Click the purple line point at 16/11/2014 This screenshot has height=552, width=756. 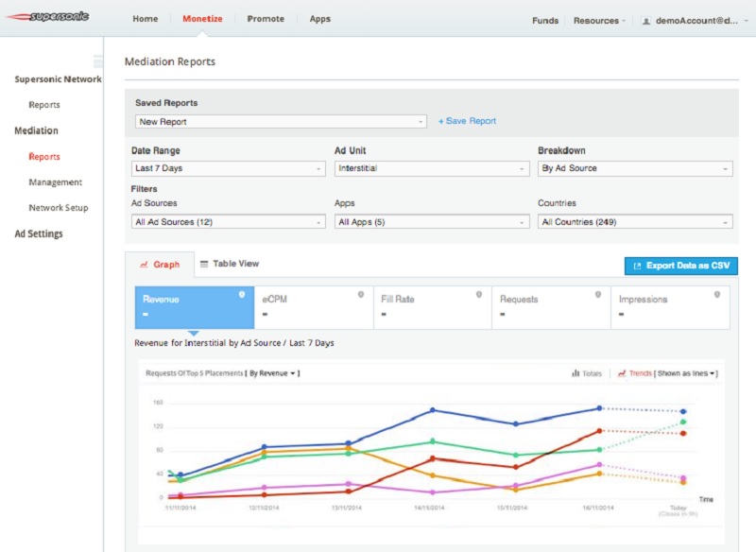(599, 464)
